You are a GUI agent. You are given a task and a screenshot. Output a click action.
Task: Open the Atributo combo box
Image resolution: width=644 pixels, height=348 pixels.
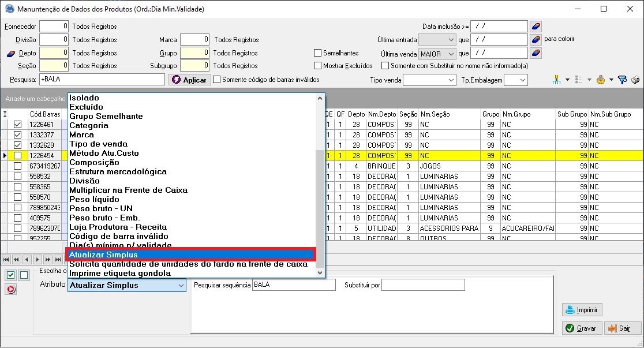tap(127, 285)
